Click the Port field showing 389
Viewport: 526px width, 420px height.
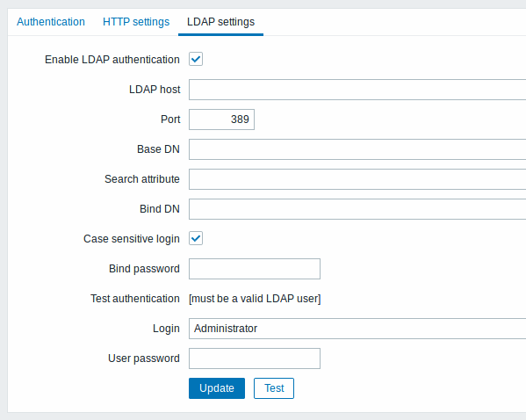[221, 119]
